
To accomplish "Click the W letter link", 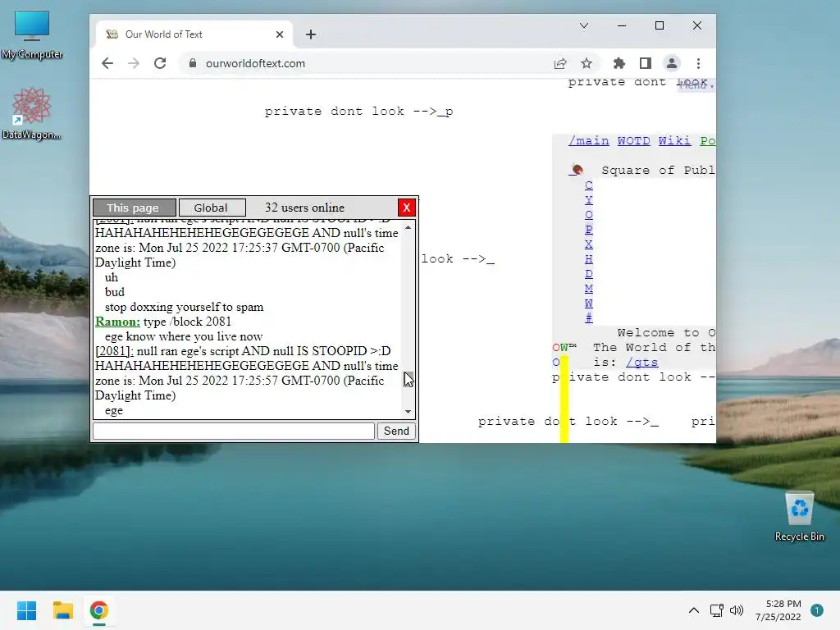I will (589, 304).
